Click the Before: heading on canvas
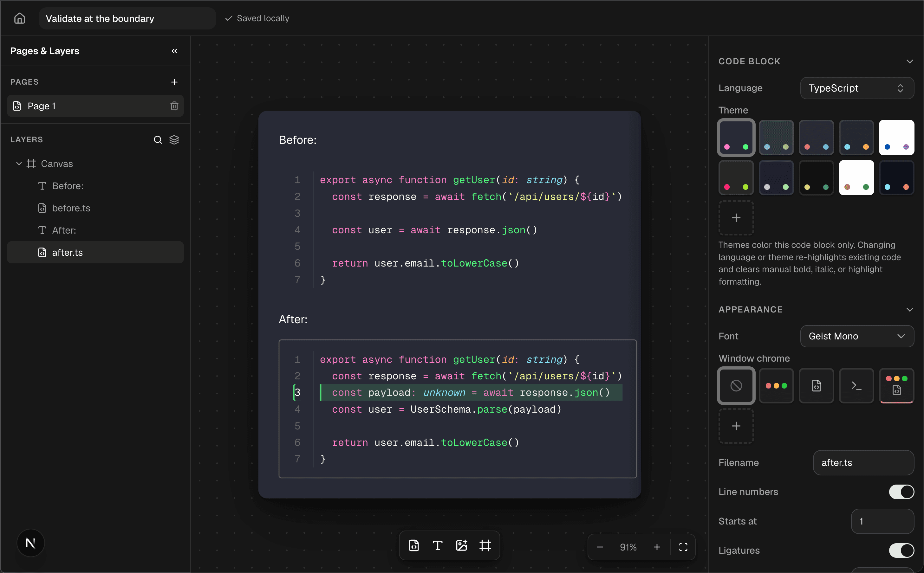The width and height of the screenshot is (924, 573). [x=298, y=140]
